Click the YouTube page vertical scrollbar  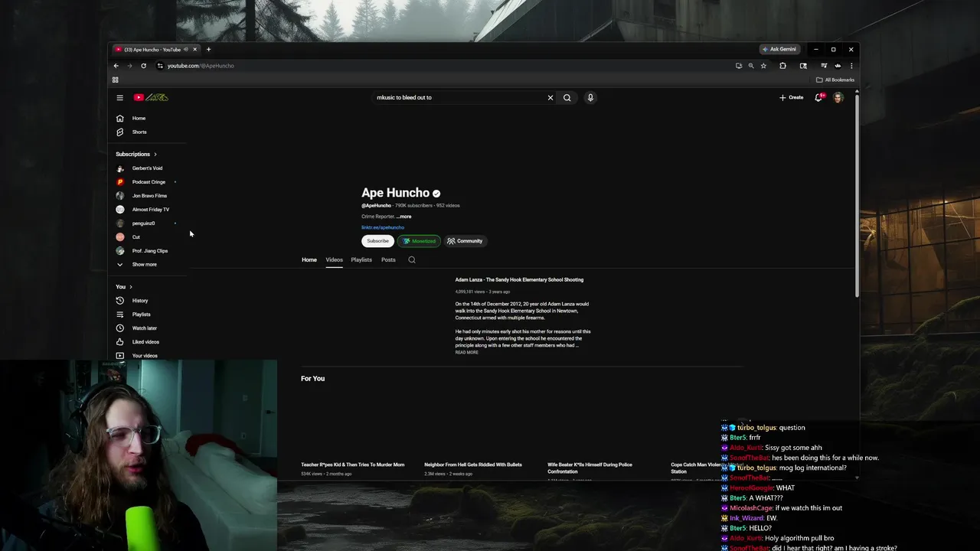[x=857, y=194]
